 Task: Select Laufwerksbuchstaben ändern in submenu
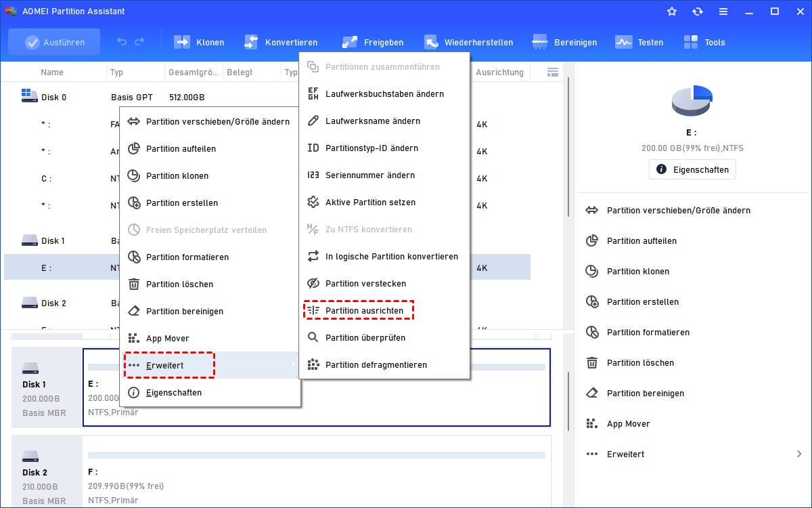point(384,94)
